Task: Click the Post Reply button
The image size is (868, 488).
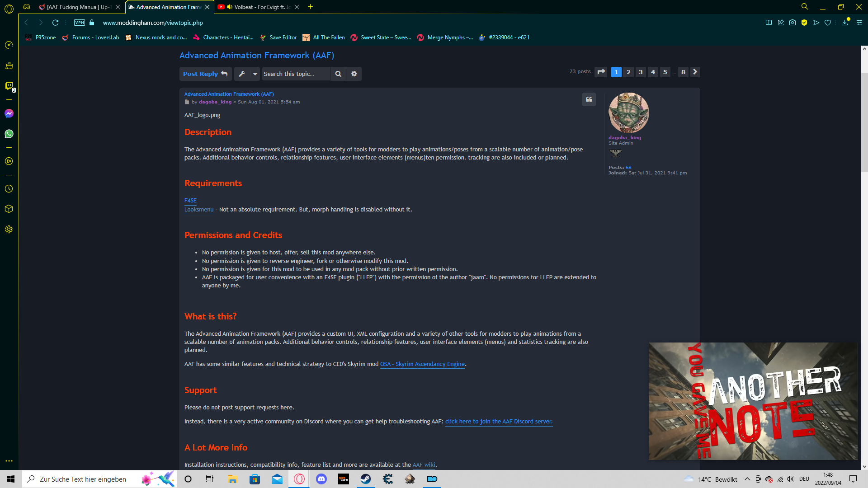Action: [205, 74]
